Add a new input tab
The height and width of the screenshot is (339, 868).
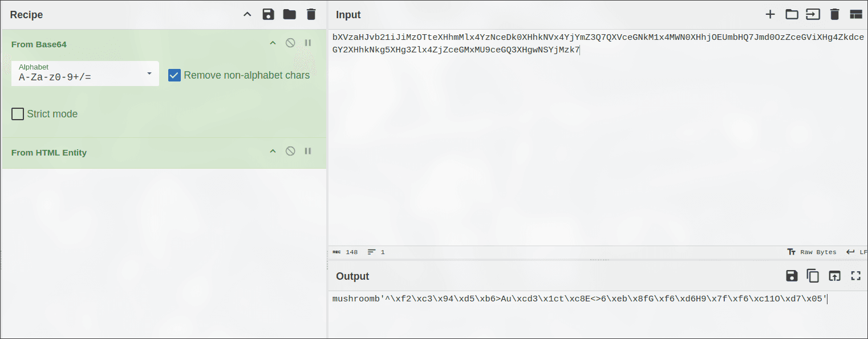pyautogui.click(x=770, y=14)
